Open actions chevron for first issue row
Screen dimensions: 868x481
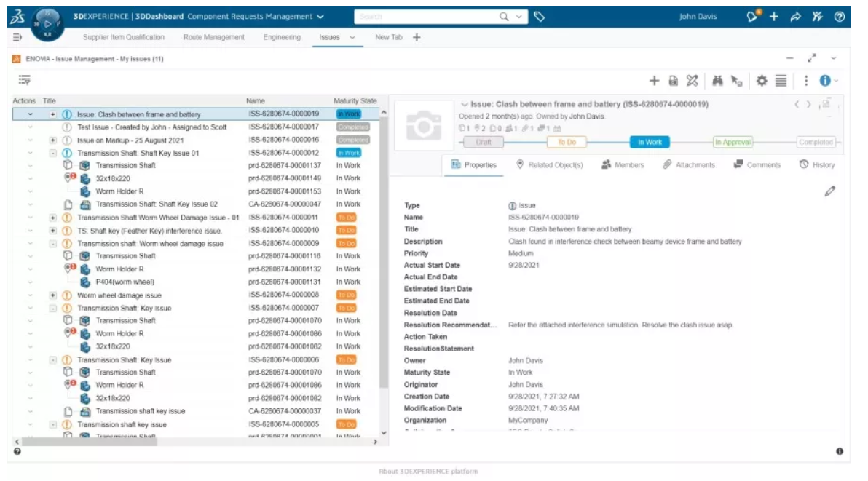click(31, 114)
